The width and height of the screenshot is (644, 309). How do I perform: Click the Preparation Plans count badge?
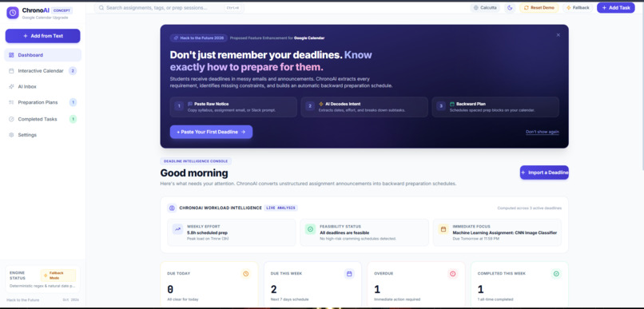pyautogui.click(x=73, y=102)
